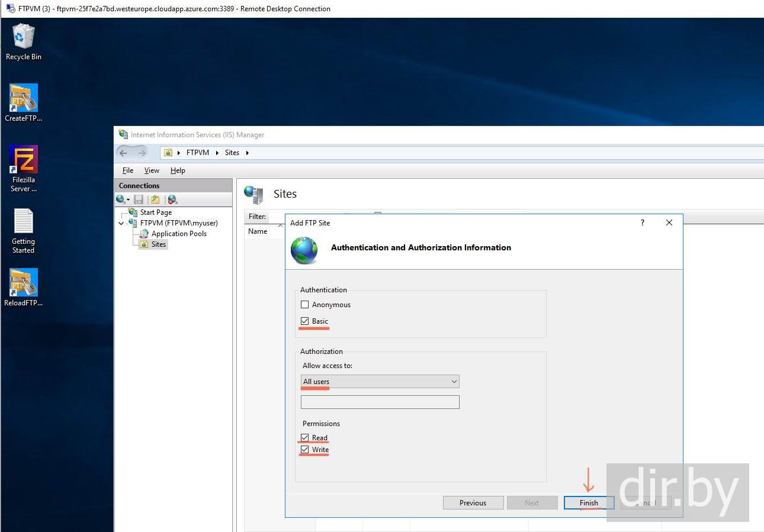
Task: Click the Save icon in Connections toolbar
Action: click(x=139, y=199)
